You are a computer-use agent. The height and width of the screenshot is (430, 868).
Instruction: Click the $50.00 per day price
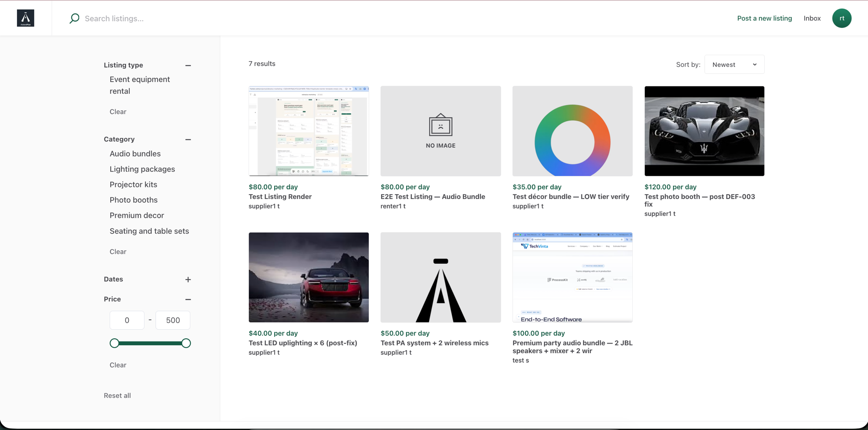tap(405, 333)
